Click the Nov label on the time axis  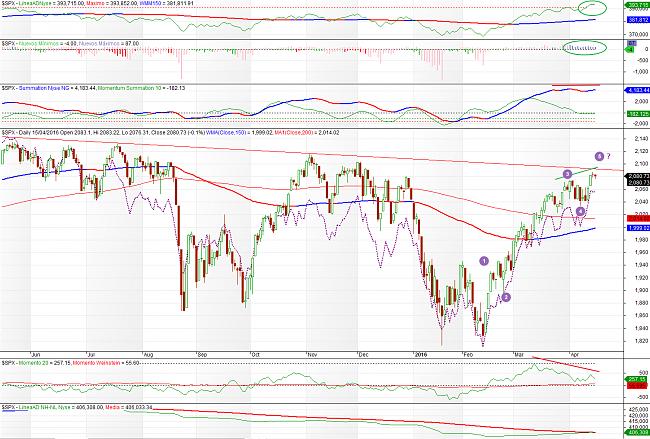[312, 353]
